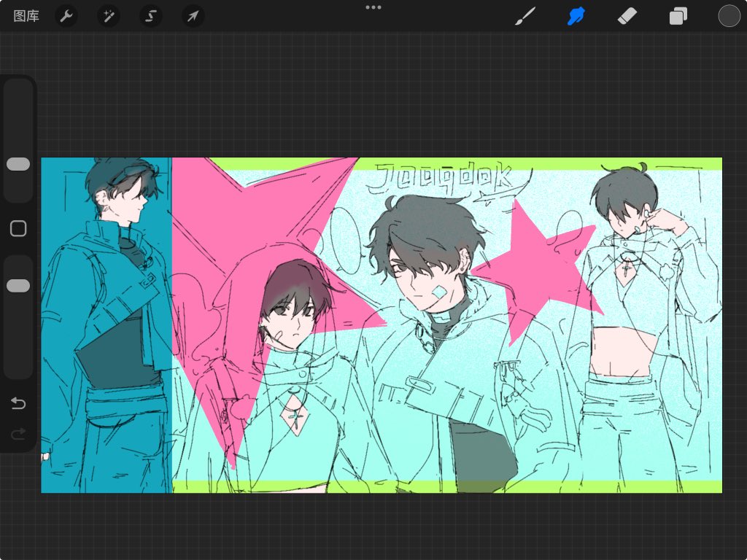747x560 pixels.
Task: Open the Actions wrench menu
Action: coord(66,16)
